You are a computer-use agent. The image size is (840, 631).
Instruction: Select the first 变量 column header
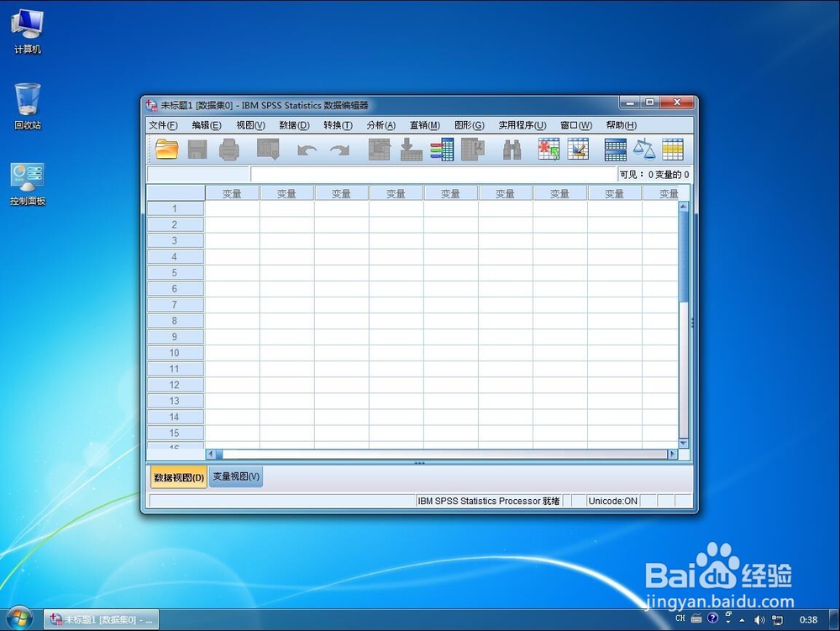coord(232,192)
